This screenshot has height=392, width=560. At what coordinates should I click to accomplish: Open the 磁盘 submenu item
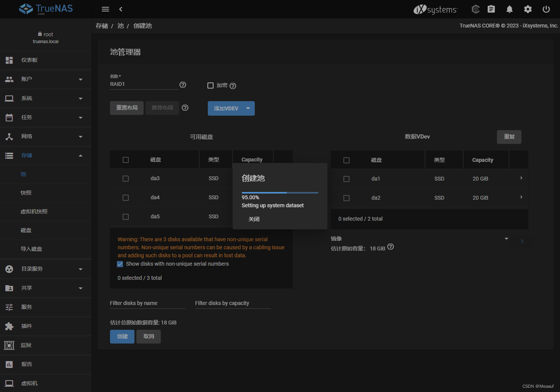pos(46,230)
